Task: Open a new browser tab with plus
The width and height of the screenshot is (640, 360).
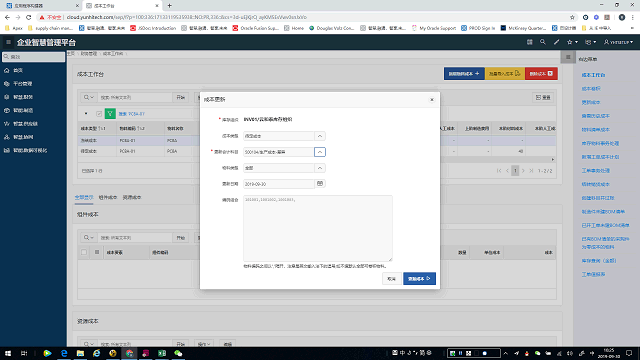Action: (x=169, y=6)
